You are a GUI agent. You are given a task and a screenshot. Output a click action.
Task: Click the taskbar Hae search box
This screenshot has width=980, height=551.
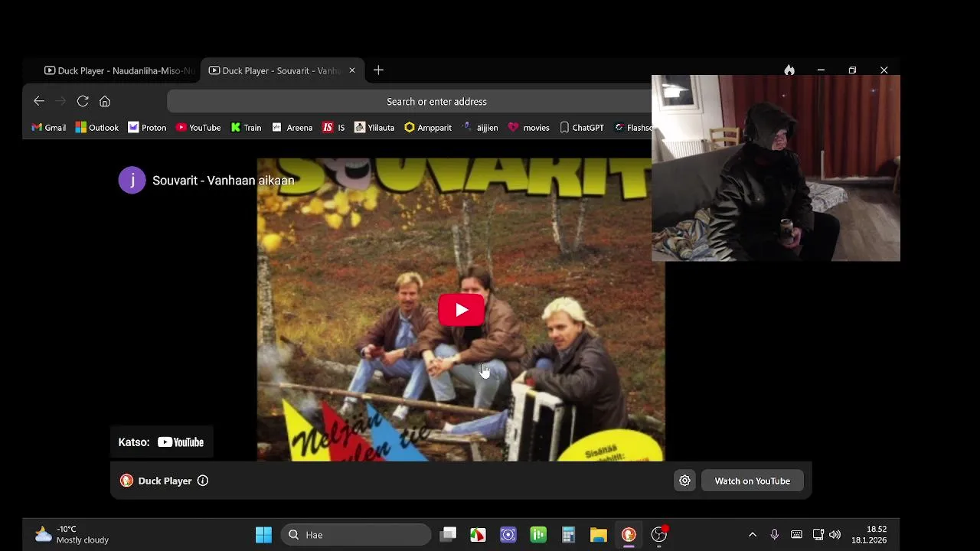pyautogui.click(x=357, y=535)
